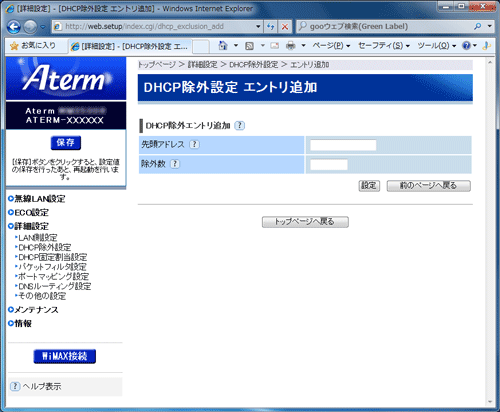Click help icon next to 除外数

pos(175,164)
